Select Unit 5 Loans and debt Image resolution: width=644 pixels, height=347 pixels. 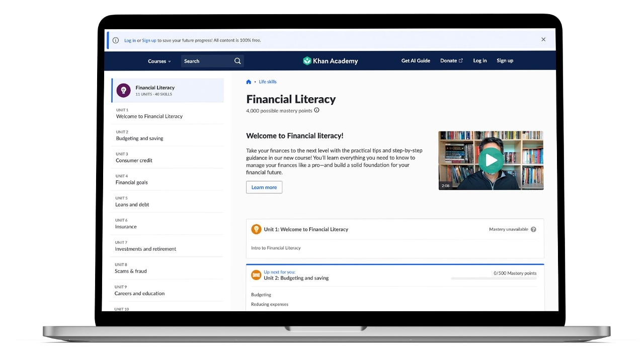pyautogui.click(x=132, y=204)
